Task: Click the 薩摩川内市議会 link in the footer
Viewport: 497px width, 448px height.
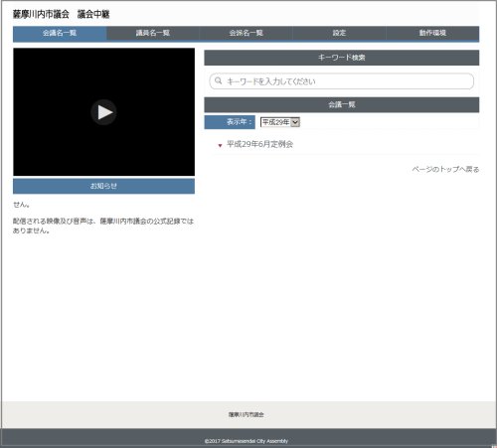Action: tap(247, 414)
